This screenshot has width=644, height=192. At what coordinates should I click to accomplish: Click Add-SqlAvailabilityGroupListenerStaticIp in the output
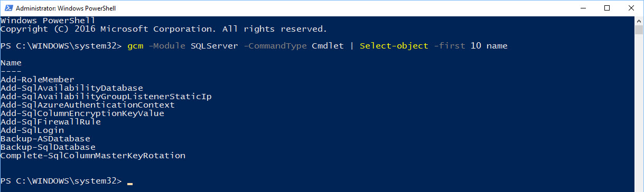[106, 97]
